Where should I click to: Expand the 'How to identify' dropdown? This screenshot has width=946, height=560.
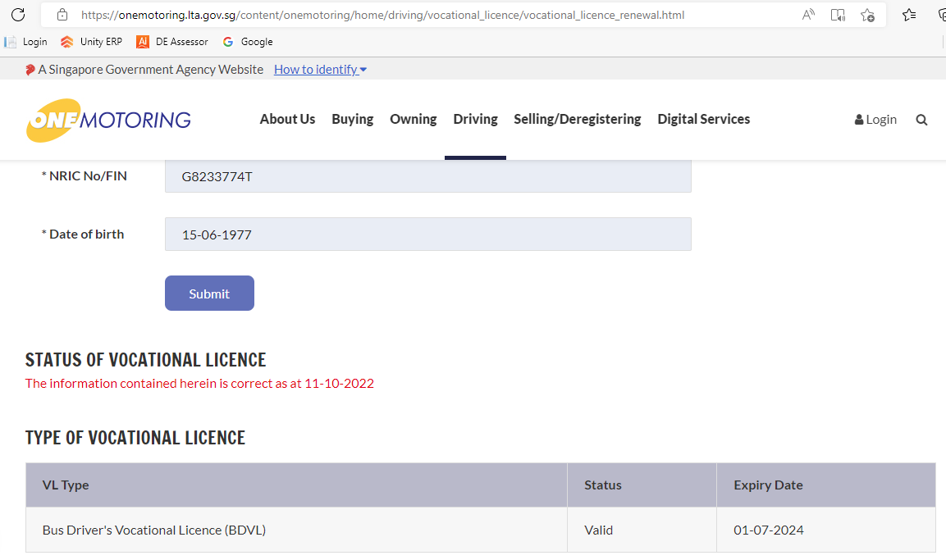click(x=320, y=70)
